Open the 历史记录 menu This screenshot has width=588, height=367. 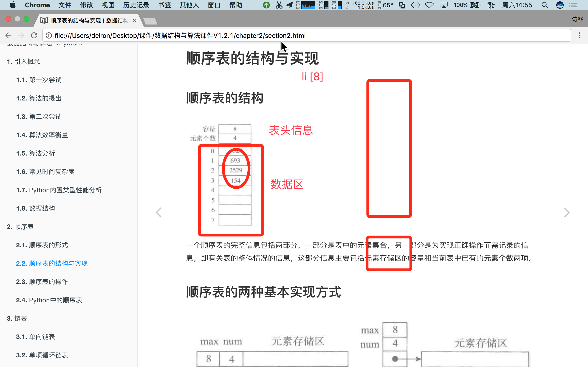pos(136,5)
